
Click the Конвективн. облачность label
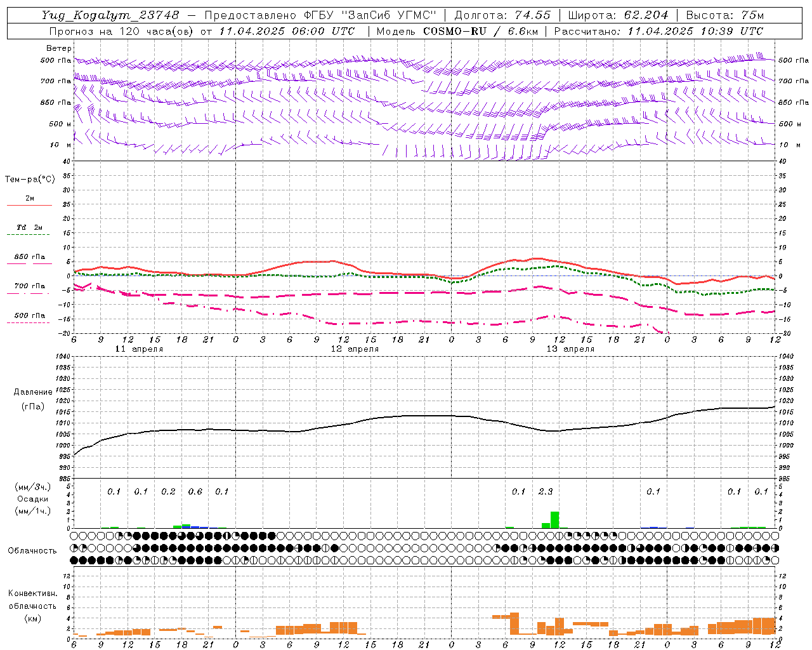(32, 600)
